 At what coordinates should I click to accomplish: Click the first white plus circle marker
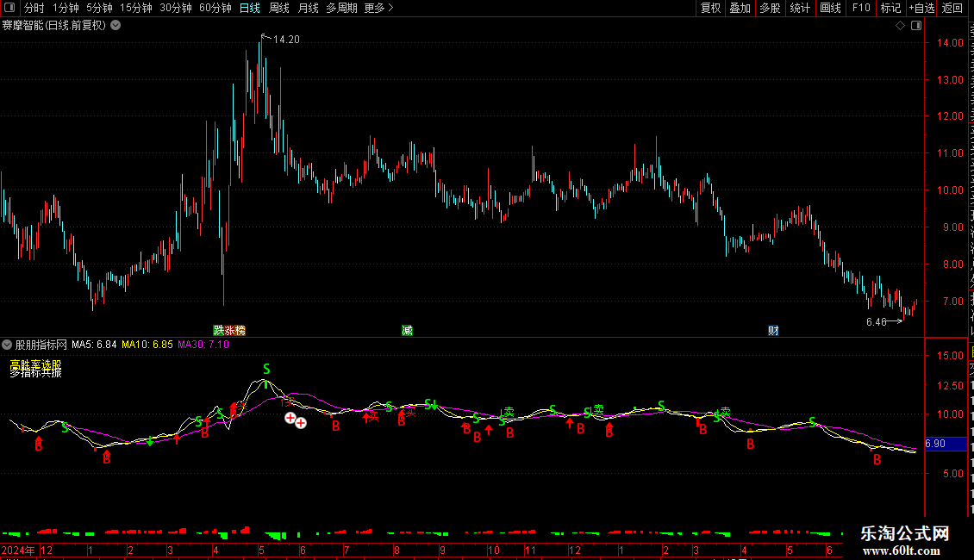click(290, 418)
